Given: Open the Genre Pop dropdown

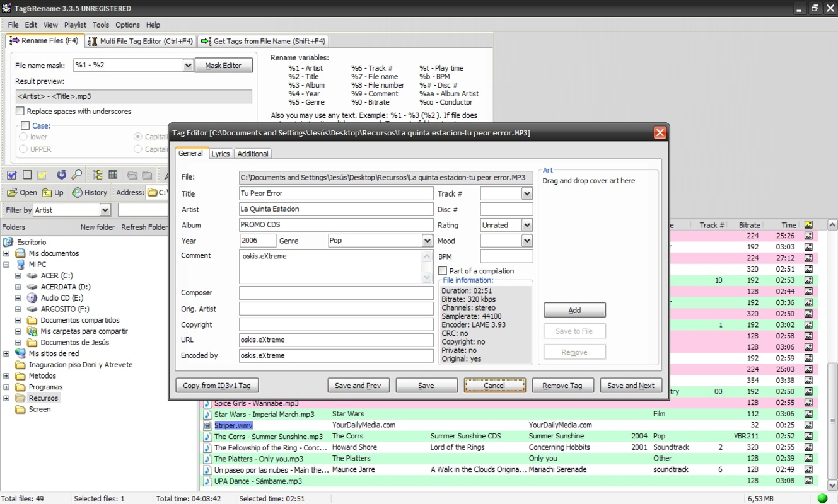Looking at the screenshot, I should point(428,241).
